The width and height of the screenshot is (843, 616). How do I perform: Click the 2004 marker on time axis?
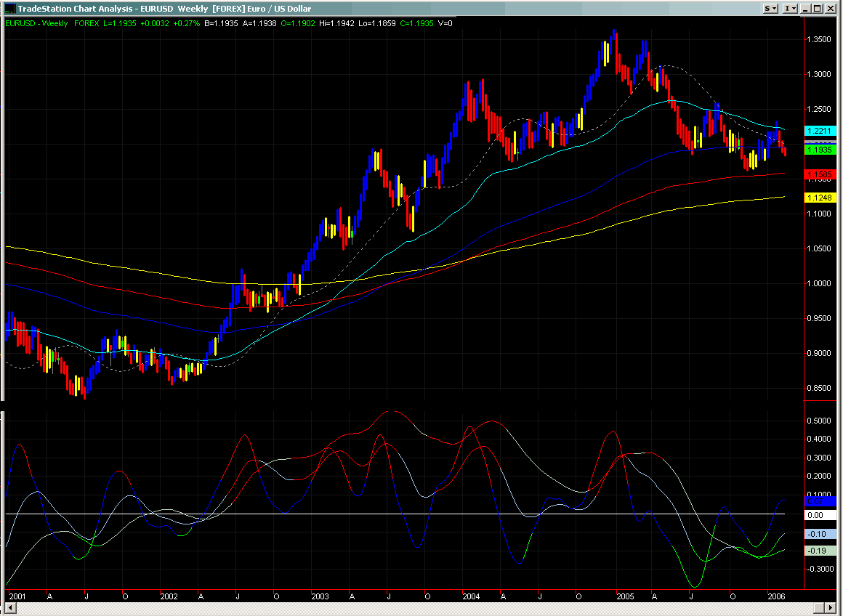(x=470, y=596)
